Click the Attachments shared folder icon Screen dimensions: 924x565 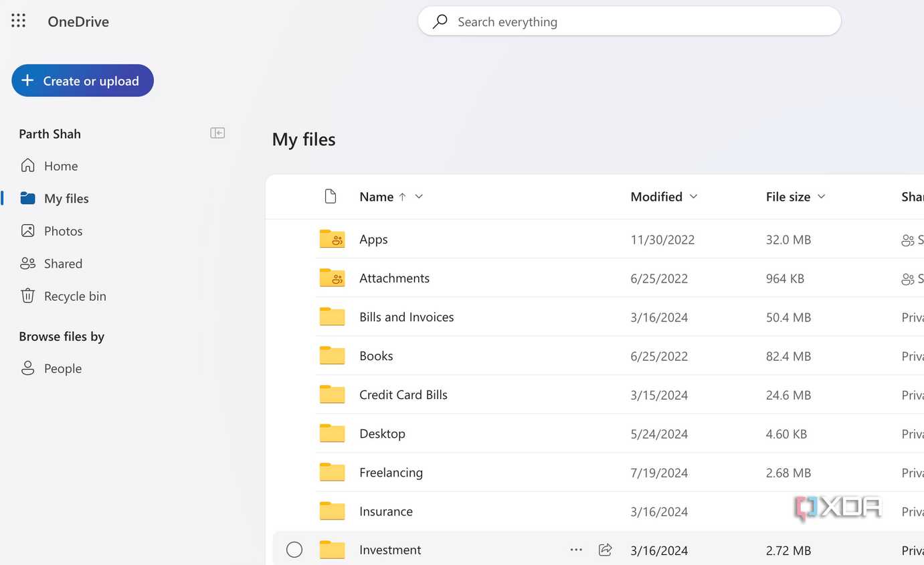[x=332, y=278]
